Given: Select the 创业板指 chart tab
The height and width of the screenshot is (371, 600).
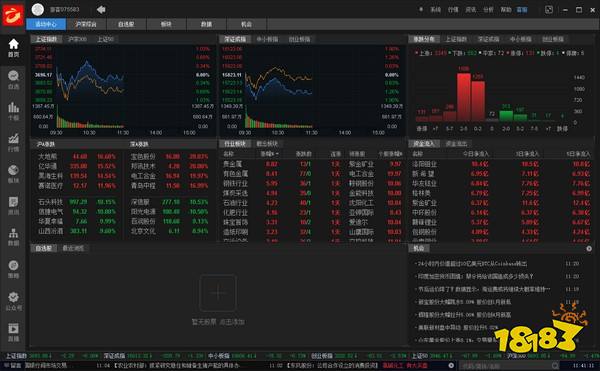Looking at the screenshot, I should tap(300, 39).
